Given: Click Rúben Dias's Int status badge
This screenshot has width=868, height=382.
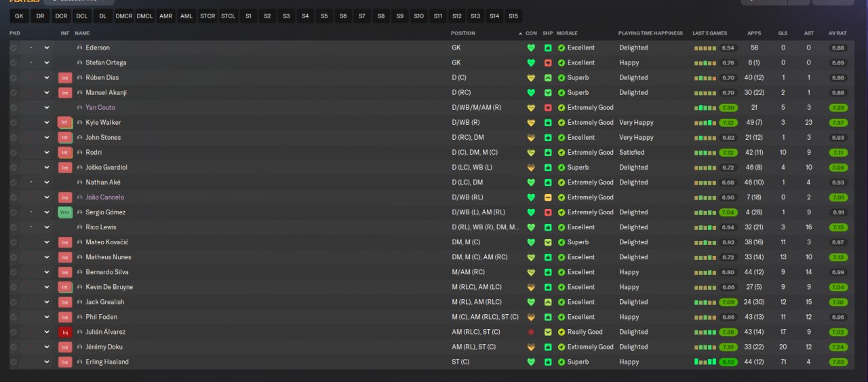Looking at the screenshot, I should pyautogui.click(x=65, y=78).
